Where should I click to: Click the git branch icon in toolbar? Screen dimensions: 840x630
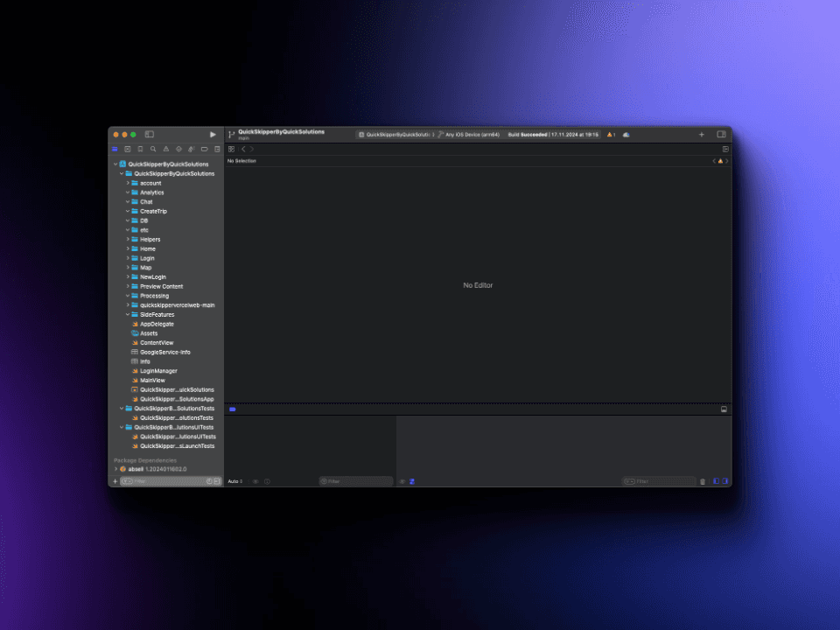(x=231, y=135)
